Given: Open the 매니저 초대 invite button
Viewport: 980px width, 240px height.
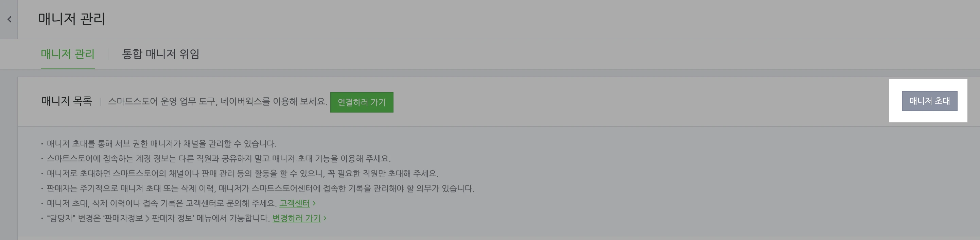Looking at the screenshot, I should coord(929,101).
